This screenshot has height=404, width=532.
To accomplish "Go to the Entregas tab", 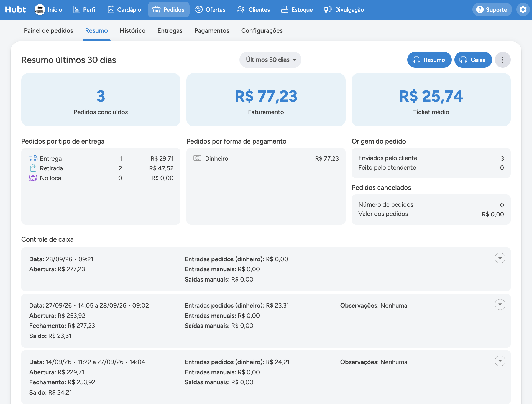I will [x=170, y=30].
